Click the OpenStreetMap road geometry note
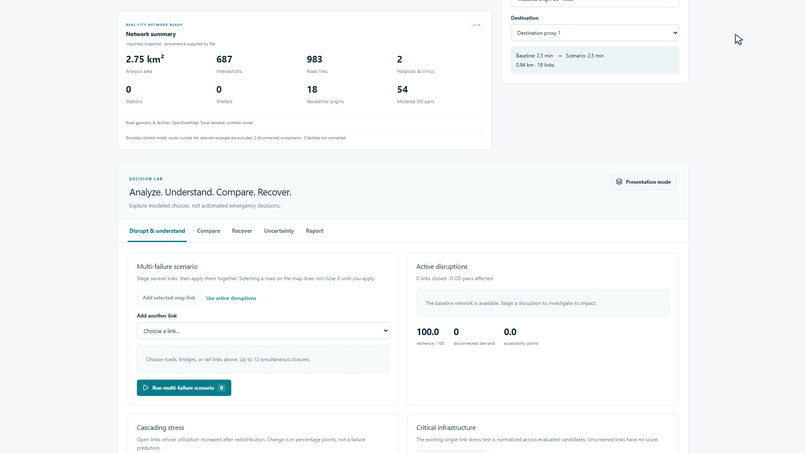 (190, 123)
